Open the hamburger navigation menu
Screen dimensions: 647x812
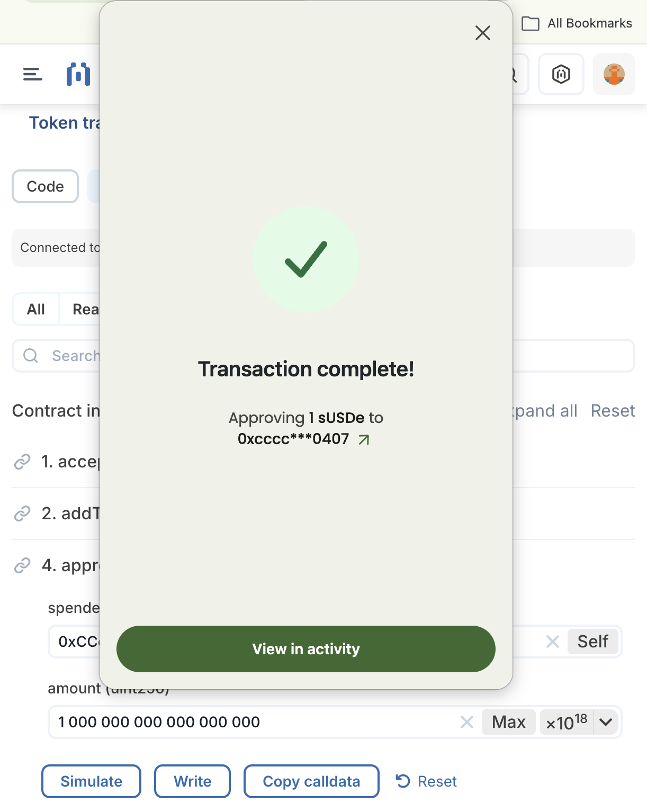(x=33, y=74)
